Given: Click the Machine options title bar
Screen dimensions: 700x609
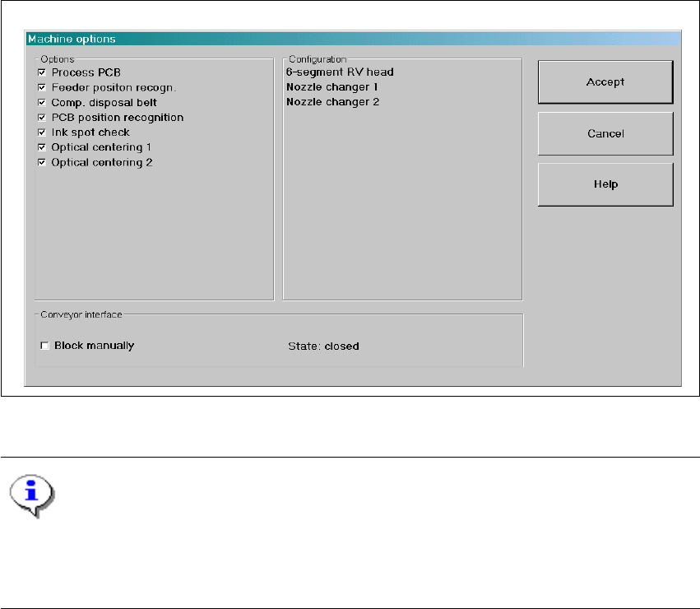Looking at the screenshot, I should coord(353,39).
